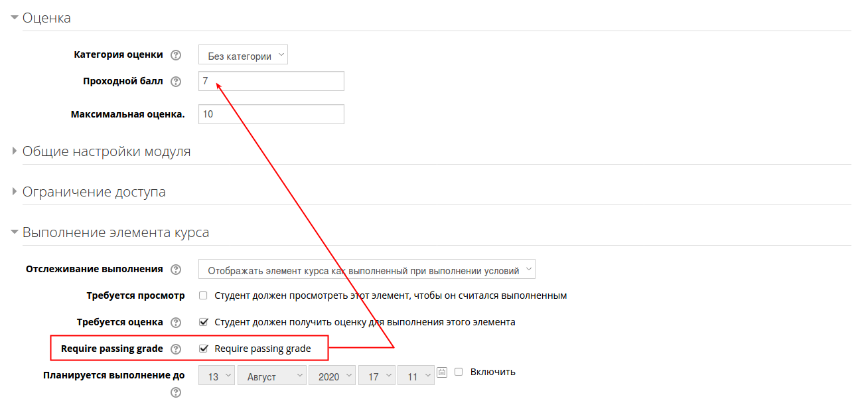Enable the Требуется просмотр checkbox
Viewport: 868px width, 405px height.
pyautogui.click(x=204, y=295)
